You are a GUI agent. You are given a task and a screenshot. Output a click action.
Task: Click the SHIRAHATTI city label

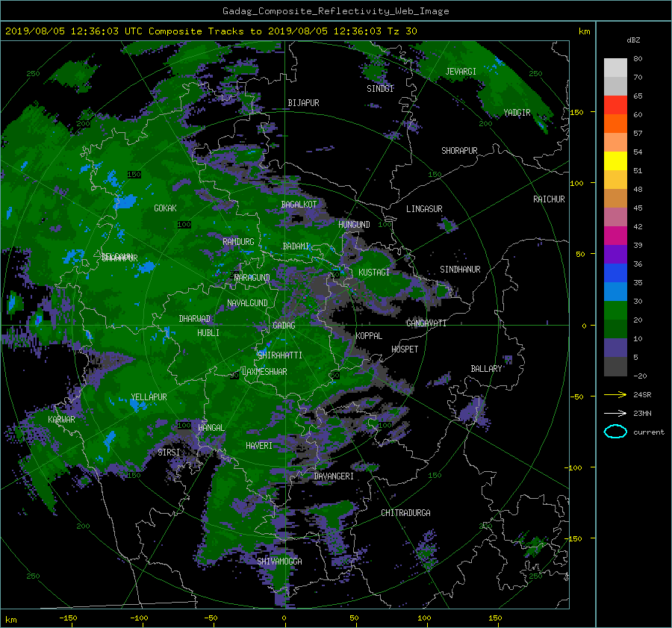click(x=280, y=355)
